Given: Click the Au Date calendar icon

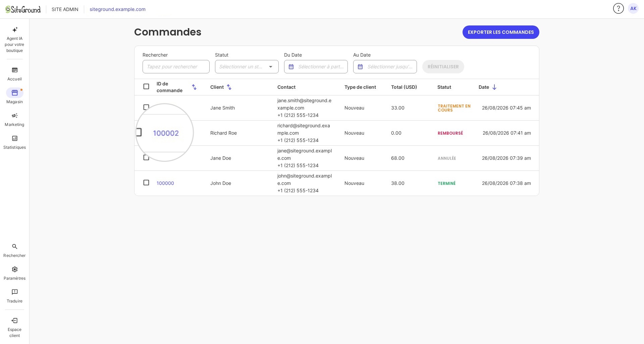Looking at the screenshot, I should tap(360, 67).
